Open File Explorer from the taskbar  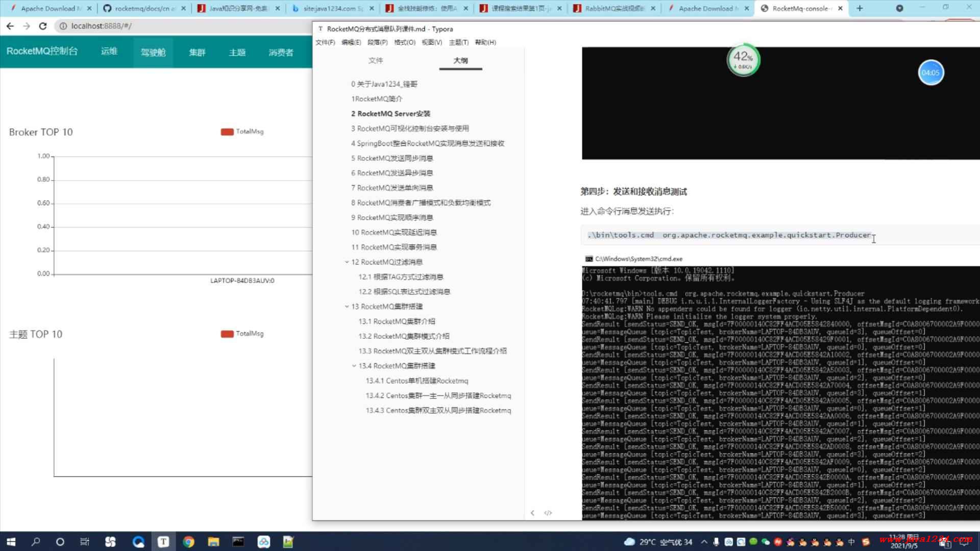(x=213, y=541)
